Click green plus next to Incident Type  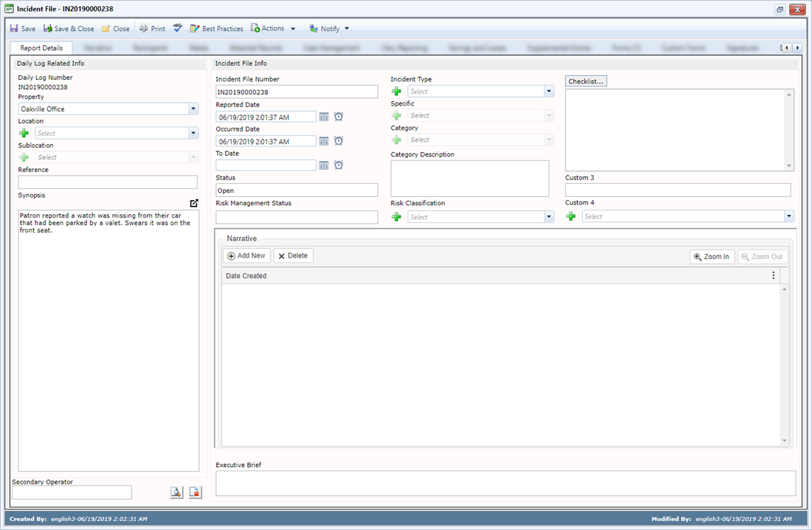click(x=396, y=91)
